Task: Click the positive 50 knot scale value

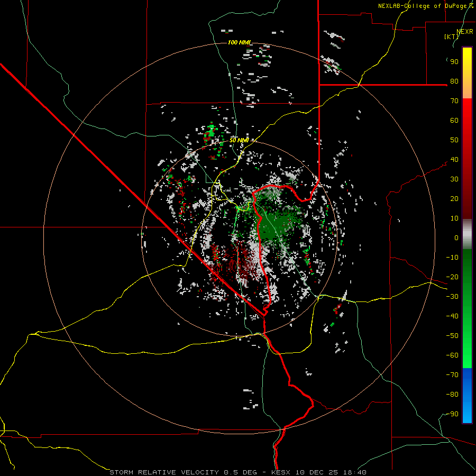Action: pyautogui.click(x=454, y=140)
